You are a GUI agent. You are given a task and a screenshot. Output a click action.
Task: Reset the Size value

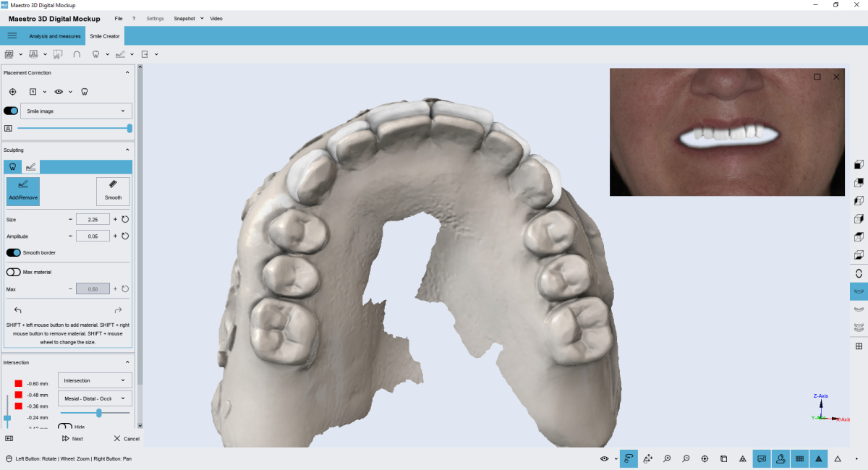pos(125,219)
